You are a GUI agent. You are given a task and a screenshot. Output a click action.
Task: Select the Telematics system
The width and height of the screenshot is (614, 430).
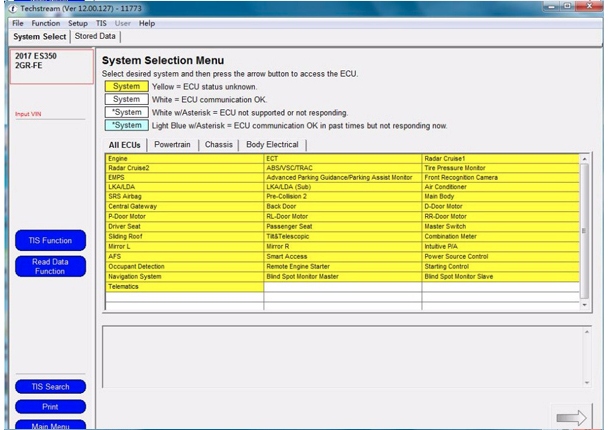click(184, 287)
